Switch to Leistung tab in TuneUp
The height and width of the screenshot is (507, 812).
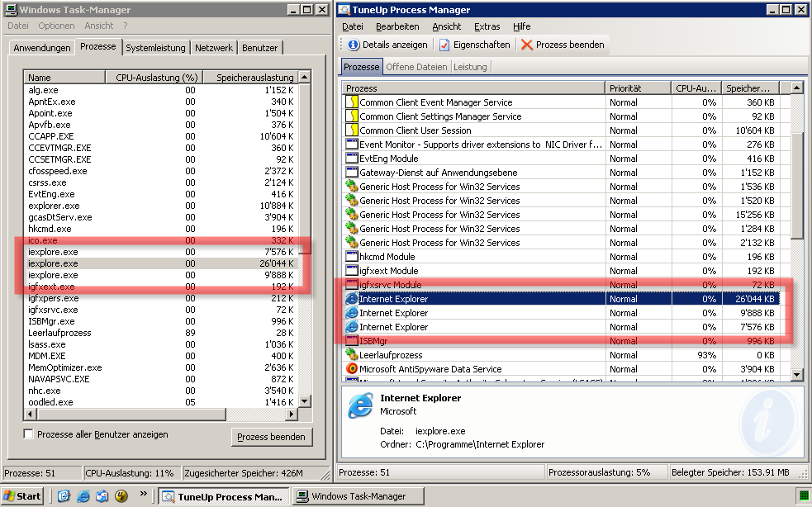(470, 67)
